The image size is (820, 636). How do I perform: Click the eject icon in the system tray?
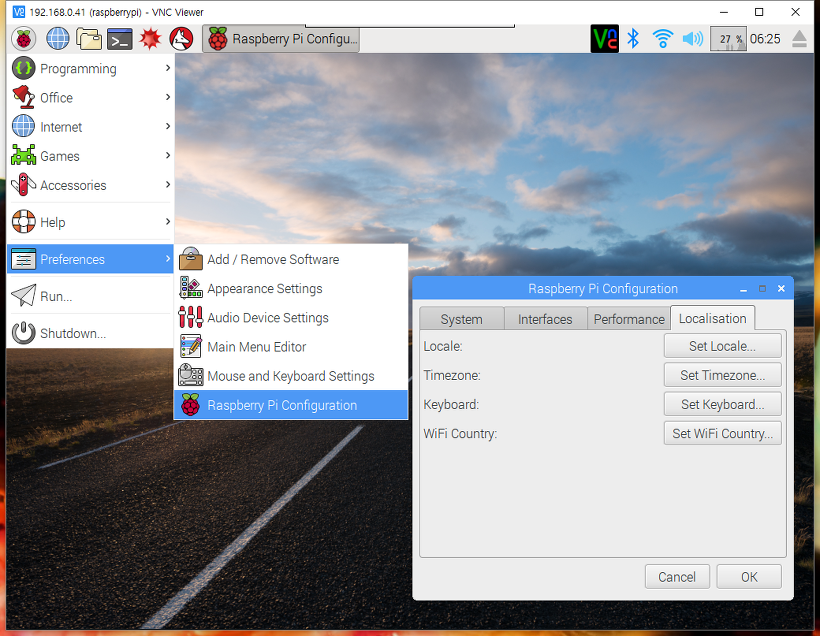[x=799, y=39]
